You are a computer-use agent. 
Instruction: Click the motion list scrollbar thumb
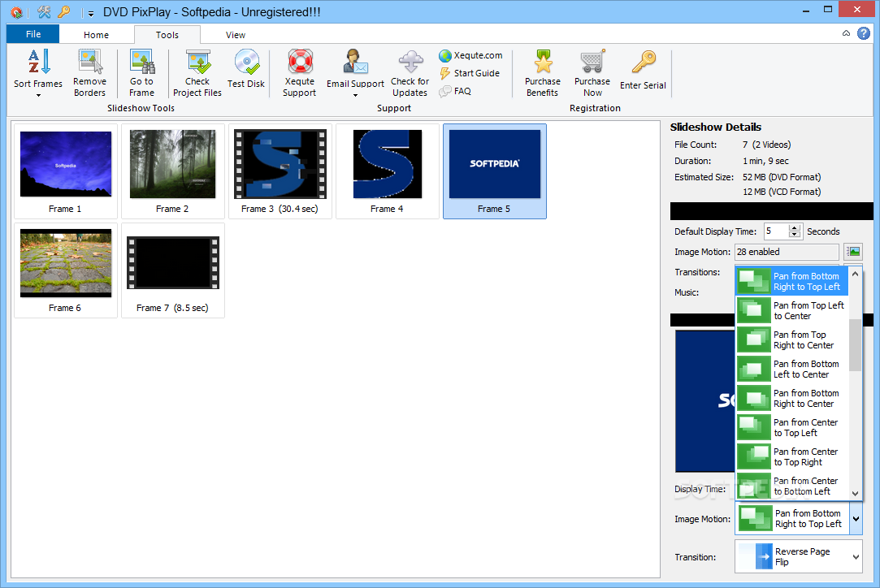pos(855,345)
